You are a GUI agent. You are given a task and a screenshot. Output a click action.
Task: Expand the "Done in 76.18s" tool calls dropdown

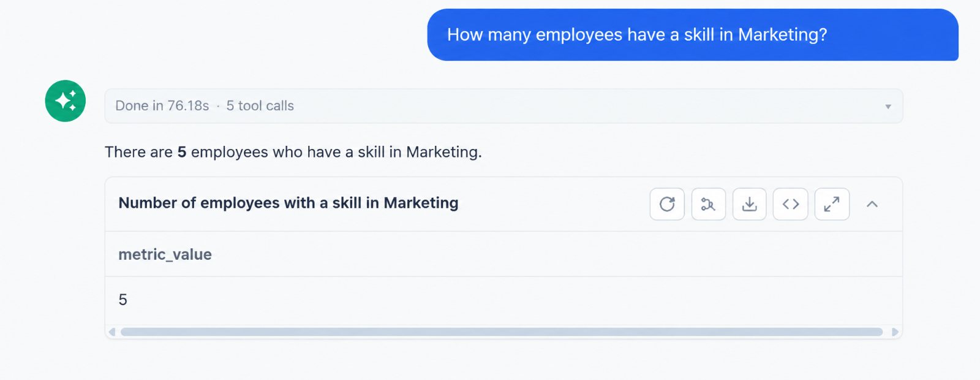[x=503, y=106]
